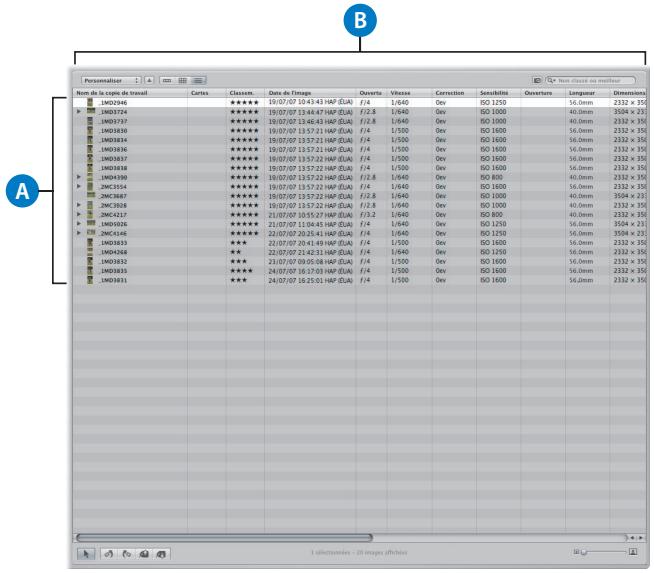Switch to list view
Screen dimensions: 654x573
[x=198, y=80]
